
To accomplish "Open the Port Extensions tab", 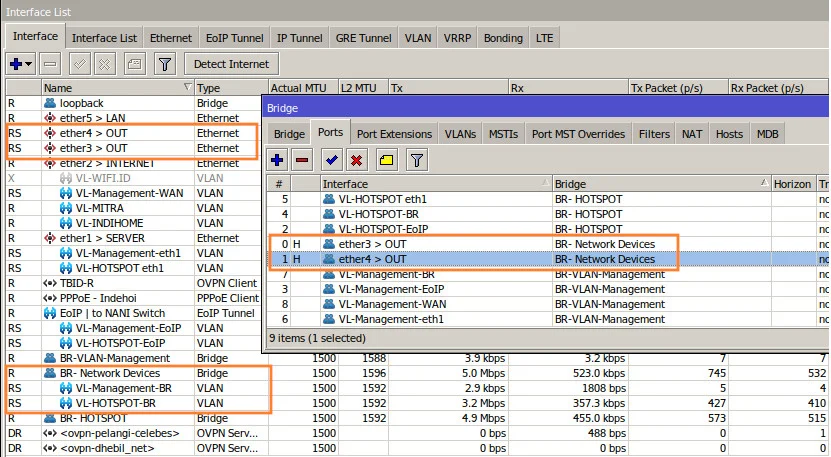I will click(394, 134).
